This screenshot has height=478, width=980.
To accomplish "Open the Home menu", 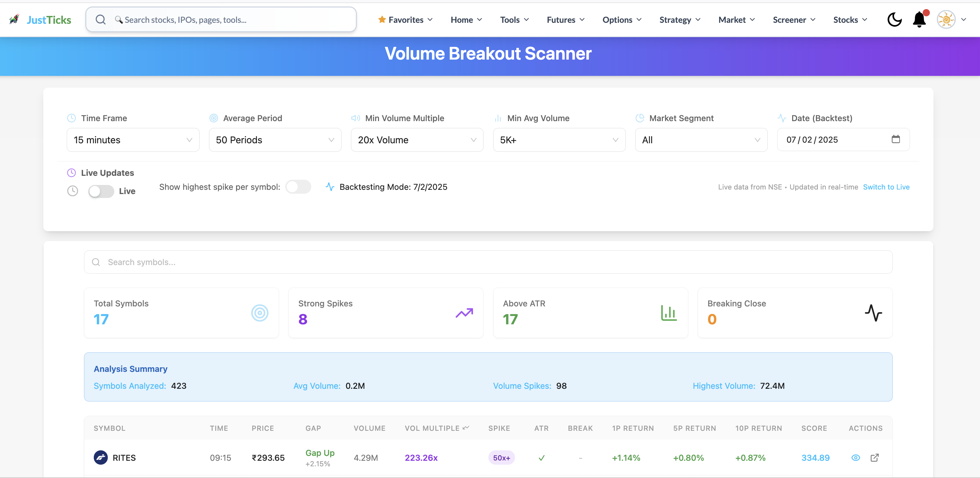I will [466, 20].
